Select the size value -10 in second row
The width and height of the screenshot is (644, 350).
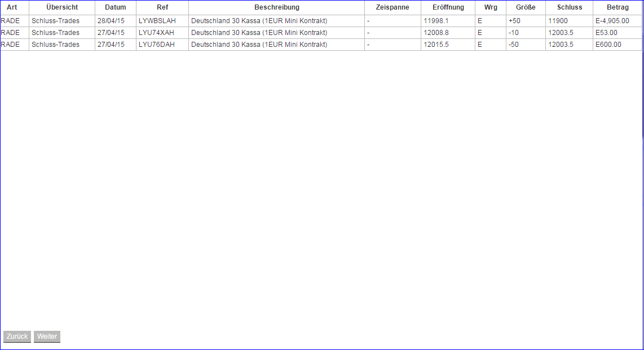click(514, 33)
